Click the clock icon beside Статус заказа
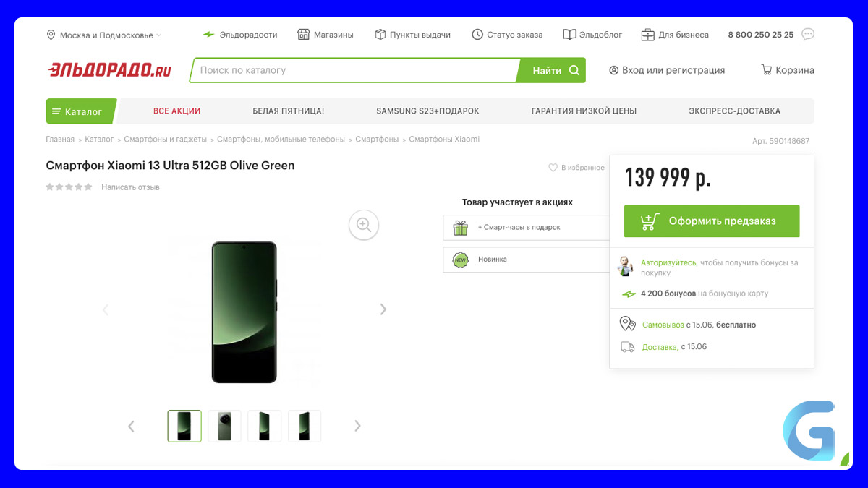Screen dimensions: 868x488 click(477, 35)
